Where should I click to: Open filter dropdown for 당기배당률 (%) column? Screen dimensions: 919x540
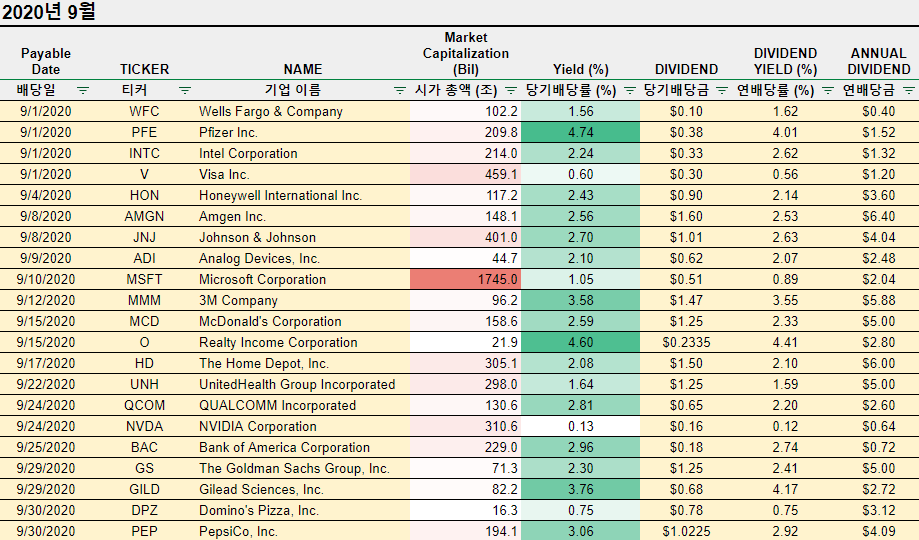click(x=630, y=90)
